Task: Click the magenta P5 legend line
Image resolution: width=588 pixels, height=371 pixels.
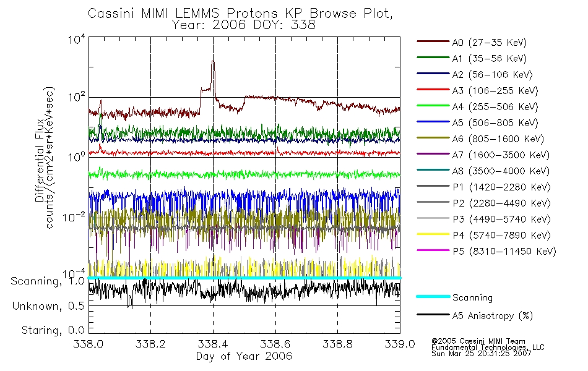Action: 433,250
